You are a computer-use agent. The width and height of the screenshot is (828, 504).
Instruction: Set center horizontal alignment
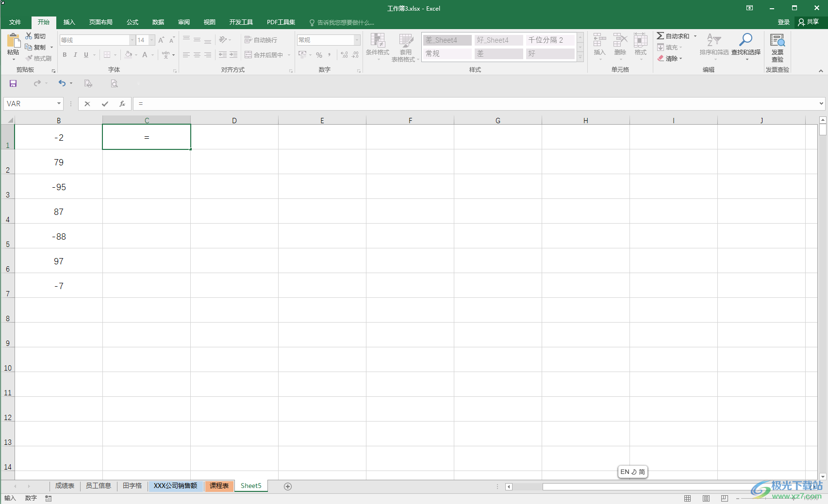[197, 55]
